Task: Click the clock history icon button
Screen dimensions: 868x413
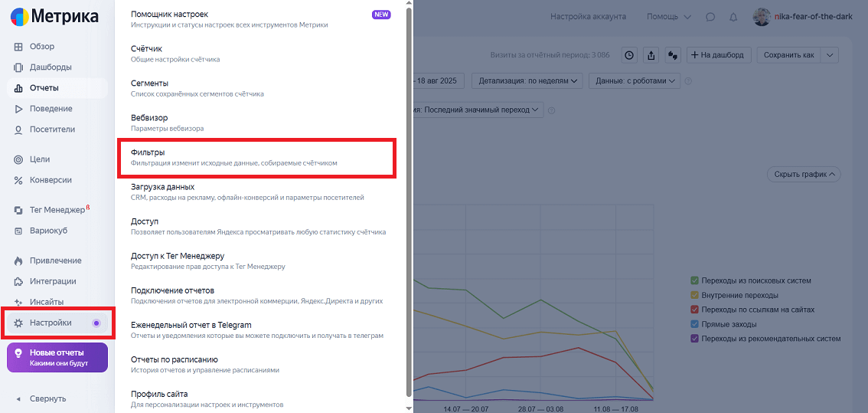Action: click(x=629, y=55)
